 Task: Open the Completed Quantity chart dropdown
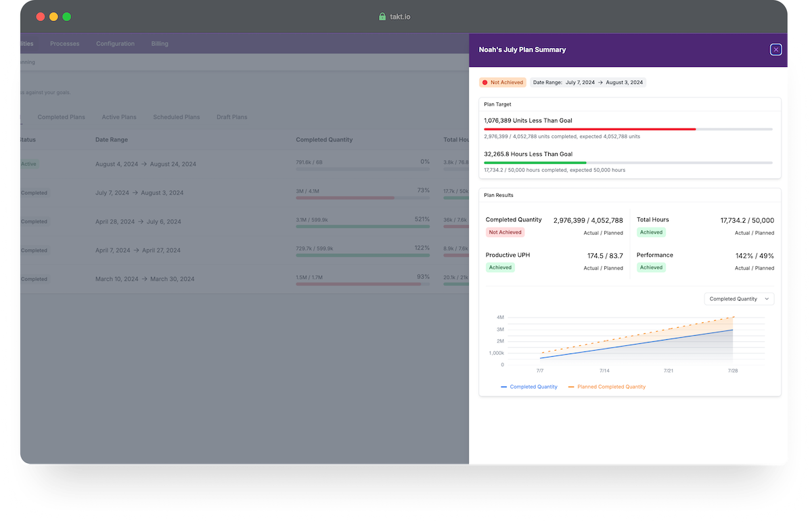[739, 299]
